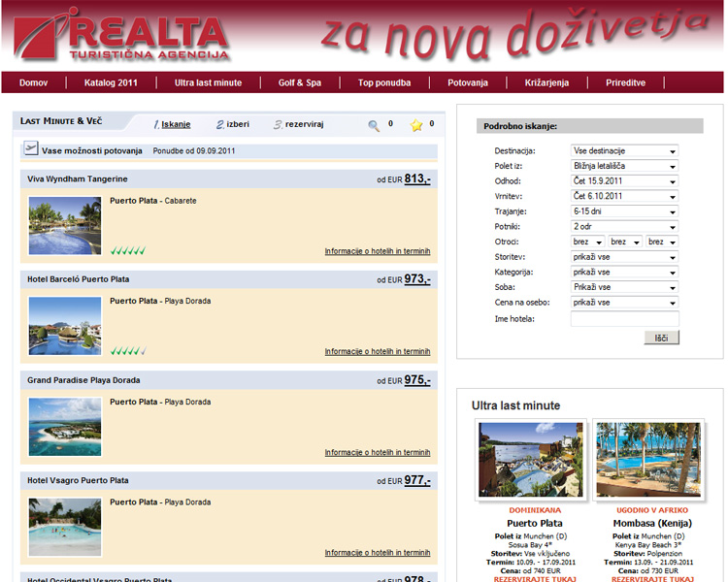Open Potovanja menu item

coord(468,82)
